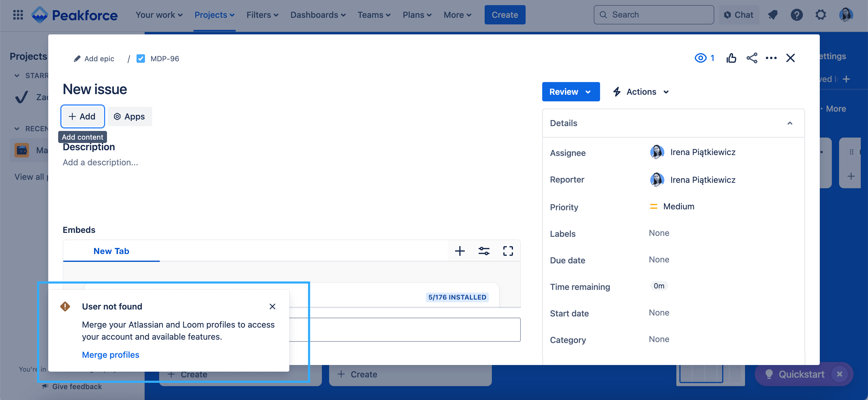The image size is (868, 400).
Task: Collapse the RECENT sidebar section
Action: click(17, 129)
